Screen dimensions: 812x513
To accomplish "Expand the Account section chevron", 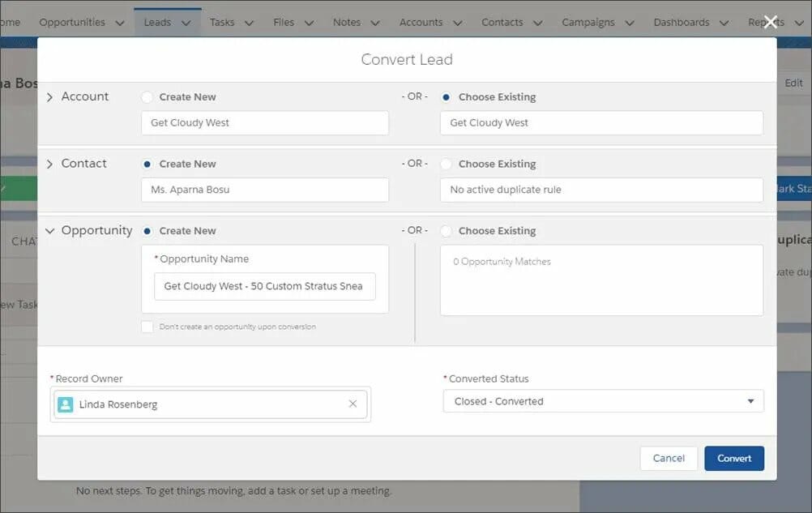I will tap(49, 96).
